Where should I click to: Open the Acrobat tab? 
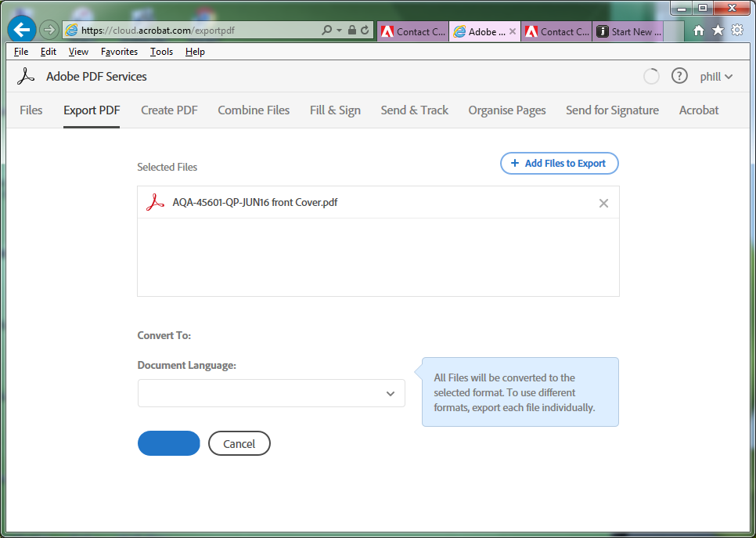[x=699, y=110]
